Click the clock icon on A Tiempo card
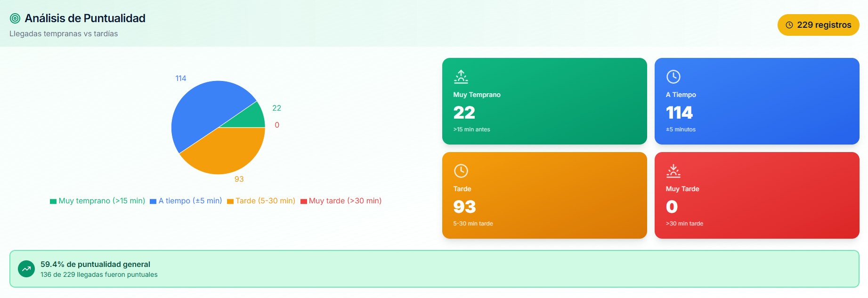The height and width of the screenshot is (298, 868). [x=673, y=76]
